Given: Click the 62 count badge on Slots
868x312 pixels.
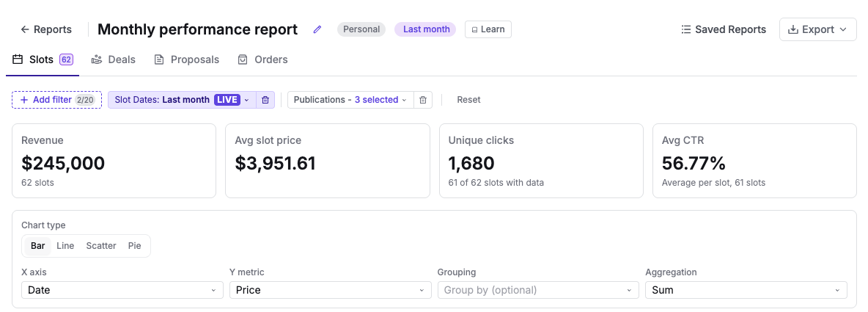Looking at the screenshot, I should pos(67,59).
